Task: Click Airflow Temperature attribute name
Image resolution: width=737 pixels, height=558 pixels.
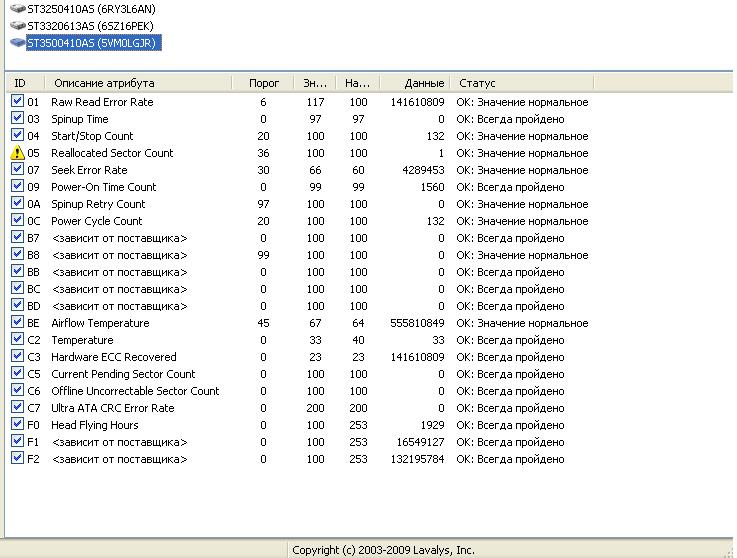Action: pos(100,323)
